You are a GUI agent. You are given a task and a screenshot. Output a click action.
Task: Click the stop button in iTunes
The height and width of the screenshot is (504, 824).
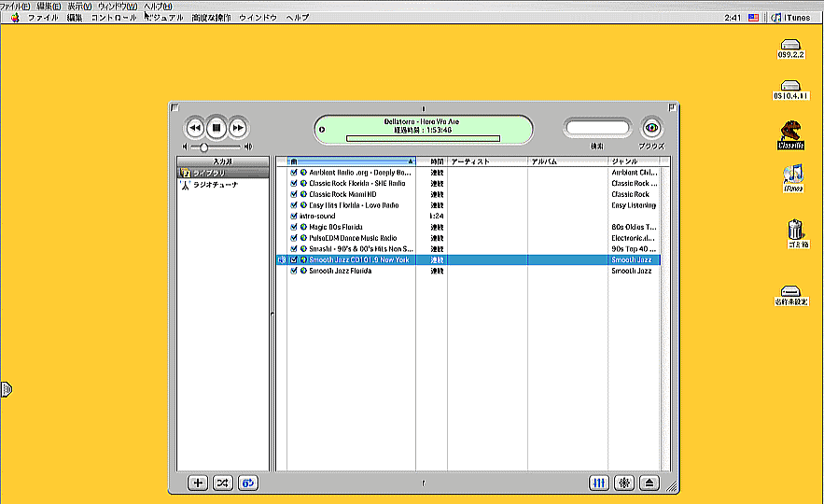(216, 128)
